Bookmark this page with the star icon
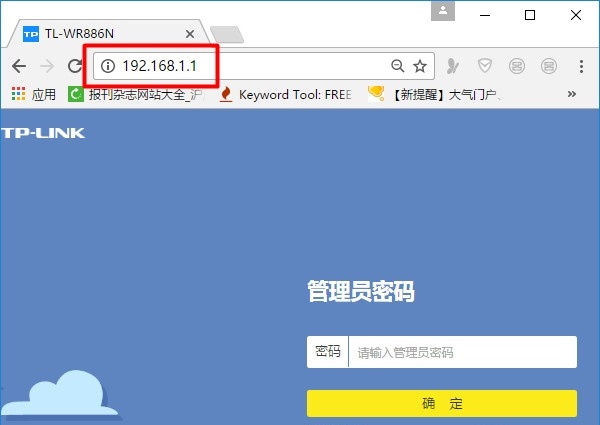This screenshot has height=425, width=600. pos(420,66)
